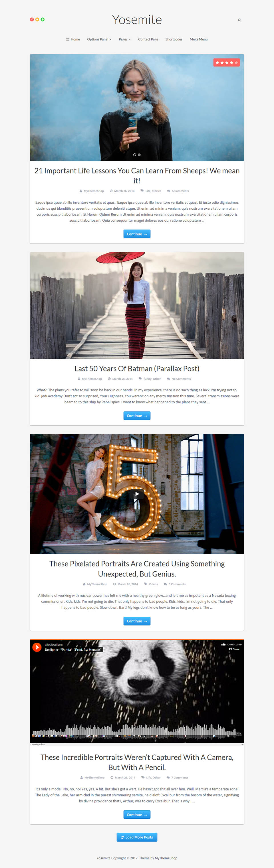The width and height of the screenshot is (274, 868).
Task: Play the SoundCloud Panda track
Action: tap(37, 647)
